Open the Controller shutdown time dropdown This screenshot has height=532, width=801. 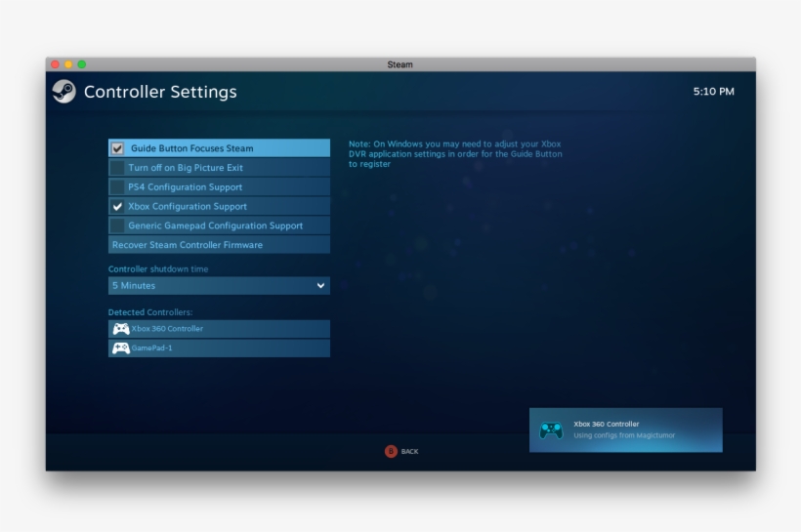pos(219,285)
